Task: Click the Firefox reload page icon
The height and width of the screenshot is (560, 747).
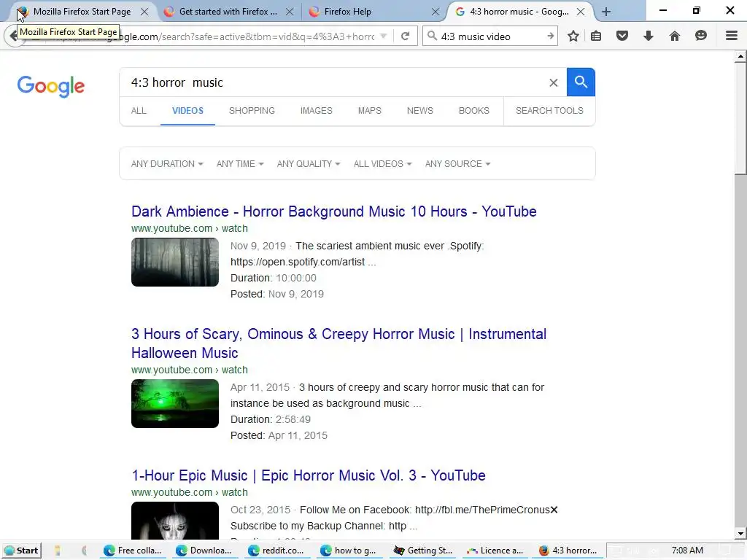Action: coord(405,36)
